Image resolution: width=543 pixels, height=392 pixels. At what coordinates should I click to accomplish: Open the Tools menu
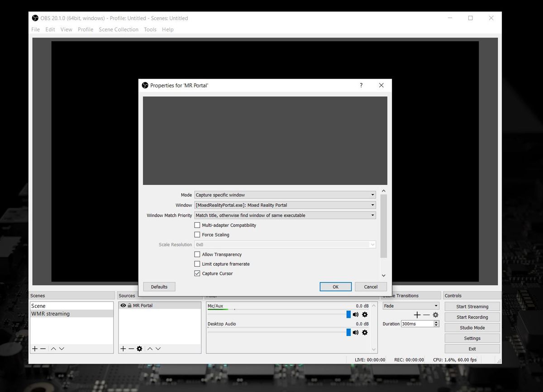click(x=150, y=29)
